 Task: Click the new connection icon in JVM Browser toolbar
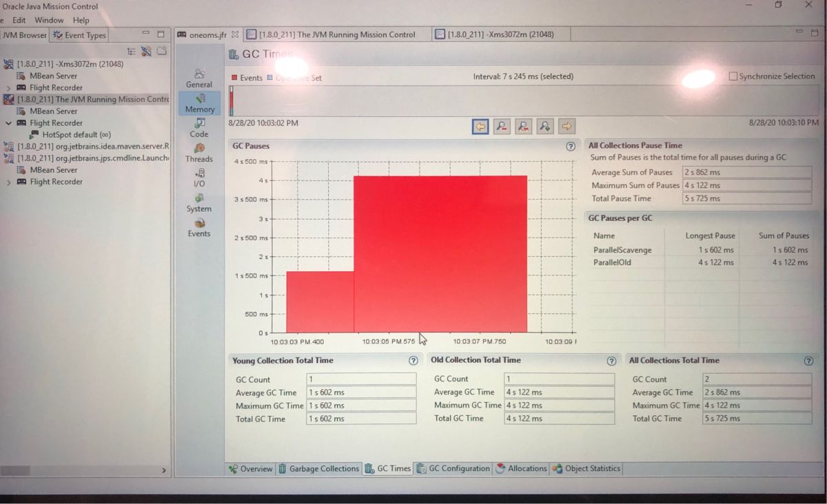(146, 51)
